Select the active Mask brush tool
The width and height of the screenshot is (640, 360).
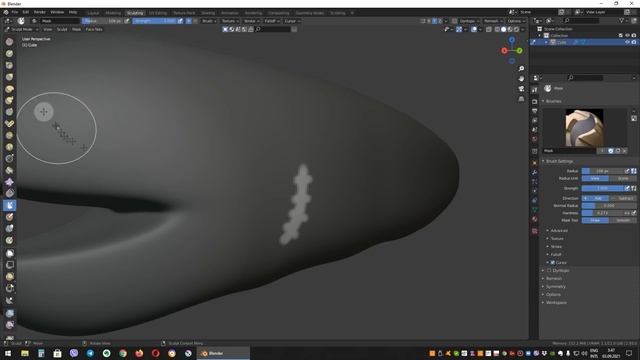[9, 205]
